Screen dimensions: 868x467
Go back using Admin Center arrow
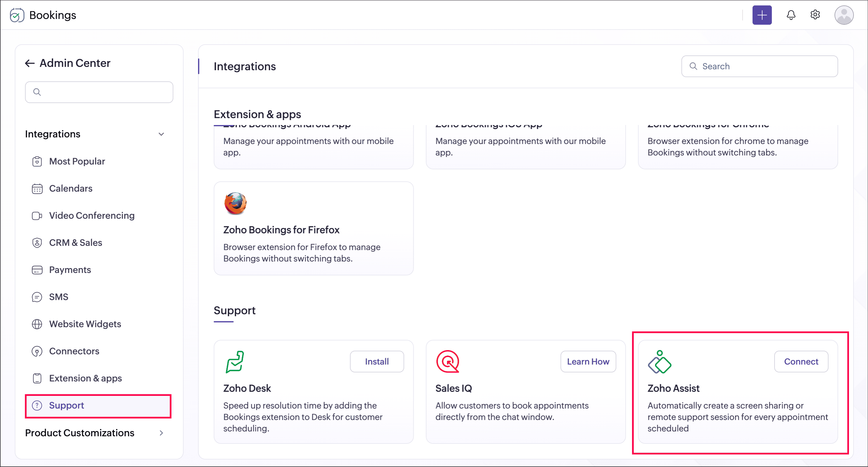30,63
